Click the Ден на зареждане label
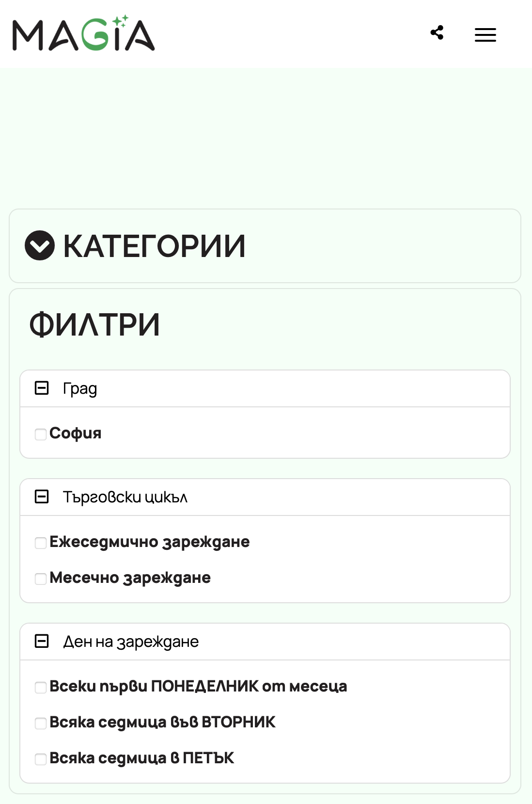 [x=131, y=642]
